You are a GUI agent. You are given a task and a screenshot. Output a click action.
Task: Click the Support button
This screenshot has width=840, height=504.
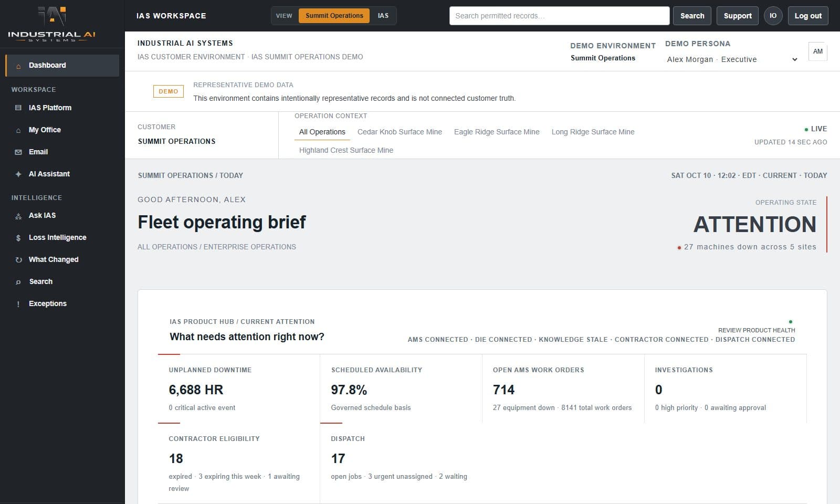[738, 16]
